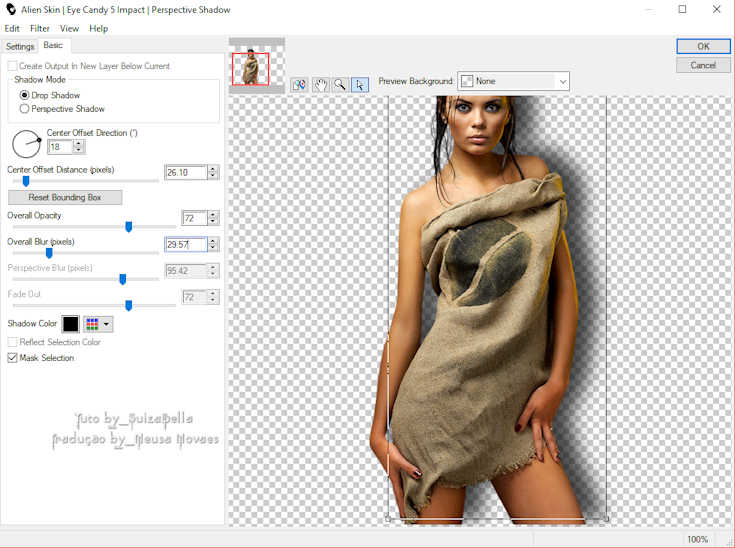Click Overall Blur stepper arrows
Viewport: 735px width, 548px height.
pos(213,244)
